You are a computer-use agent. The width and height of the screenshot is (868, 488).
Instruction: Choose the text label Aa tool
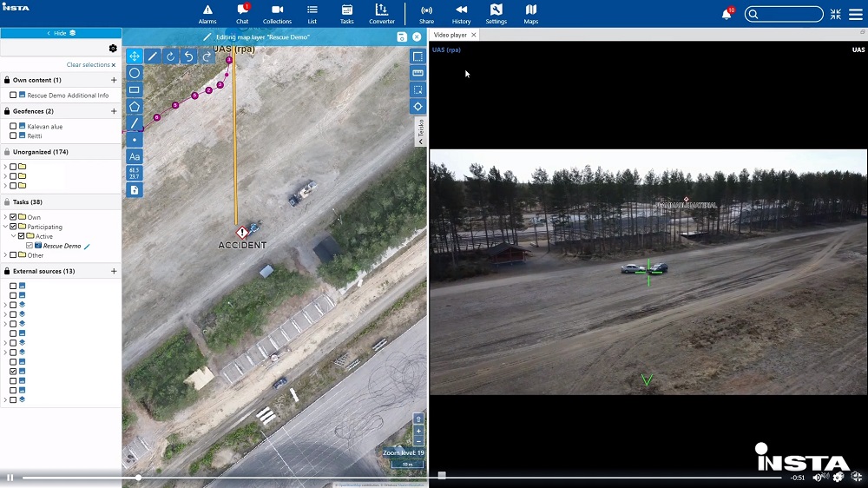[135, 156]
